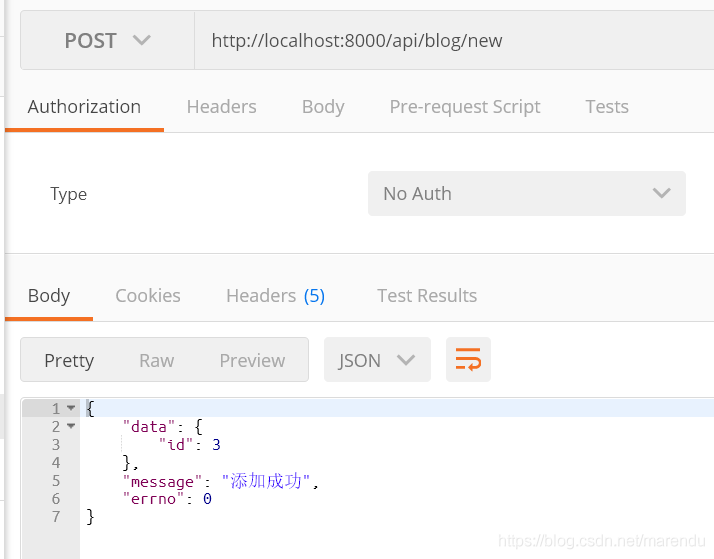Screen dimensions: 714x559
Task: Click the "message" key in the response
Action: coord(162,481)
